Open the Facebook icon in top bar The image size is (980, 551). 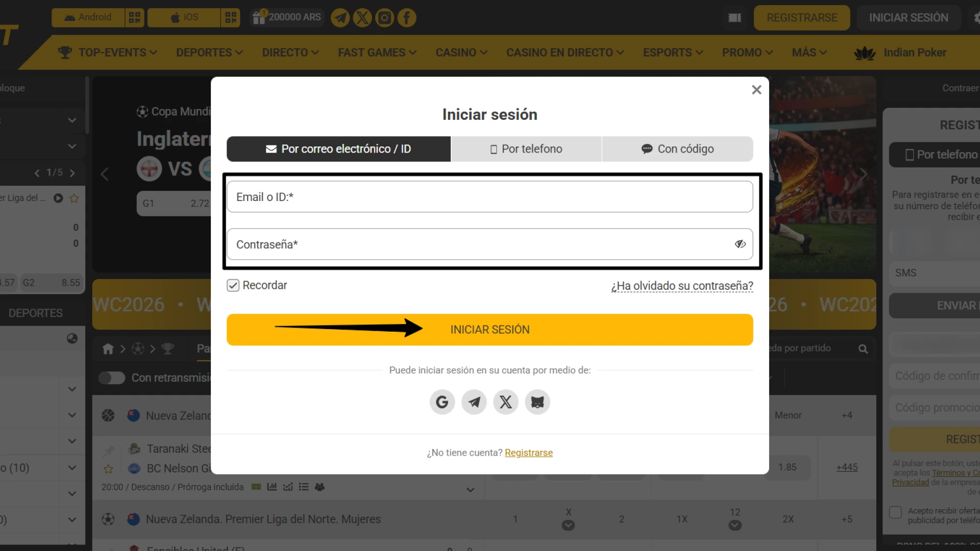407,18
